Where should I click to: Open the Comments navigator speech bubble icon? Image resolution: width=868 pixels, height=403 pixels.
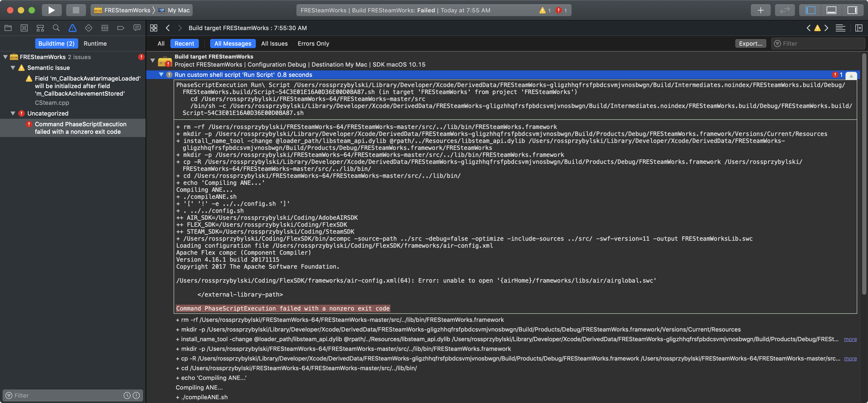(137, 28)
